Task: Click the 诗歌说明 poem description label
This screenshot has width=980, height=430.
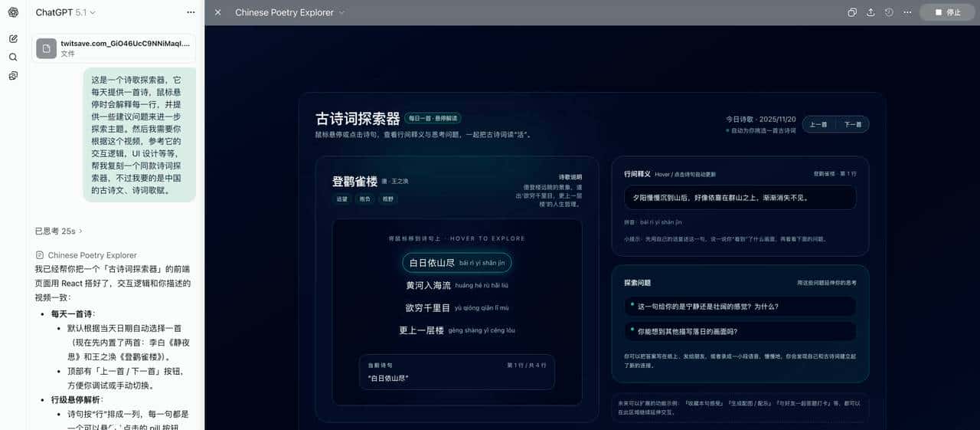Action: pyautogui.click(x=570, y=177)
